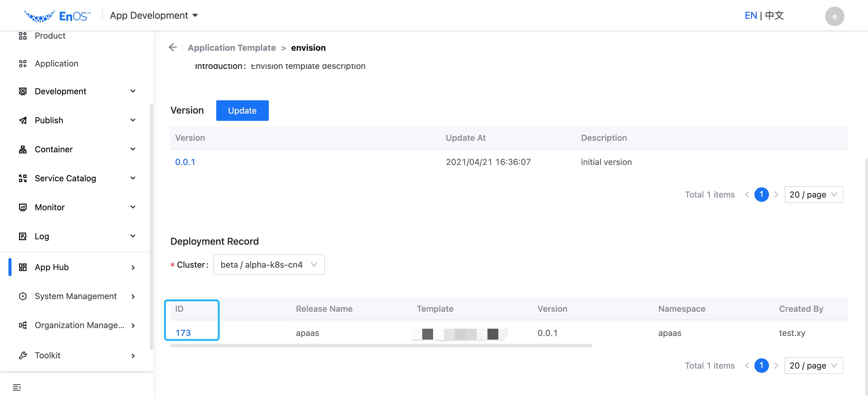
Task: Switch language to EN
Action: (751, 15)
